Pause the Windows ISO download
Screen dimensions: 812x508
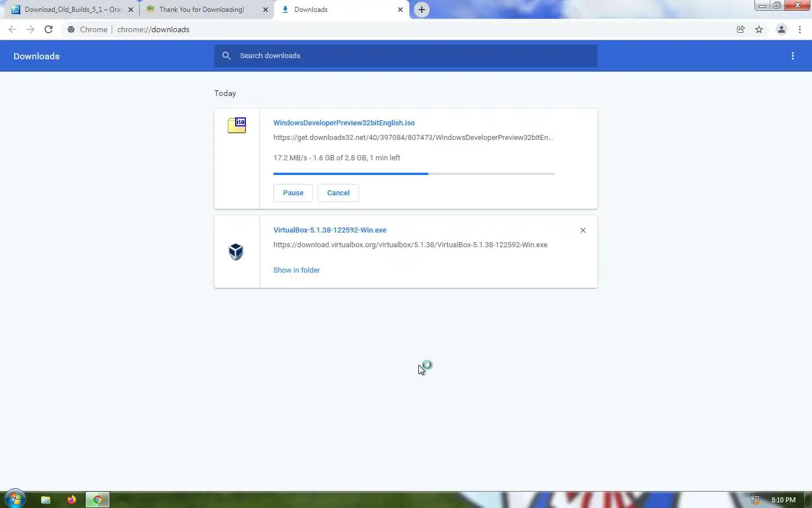tap(293, 193)
